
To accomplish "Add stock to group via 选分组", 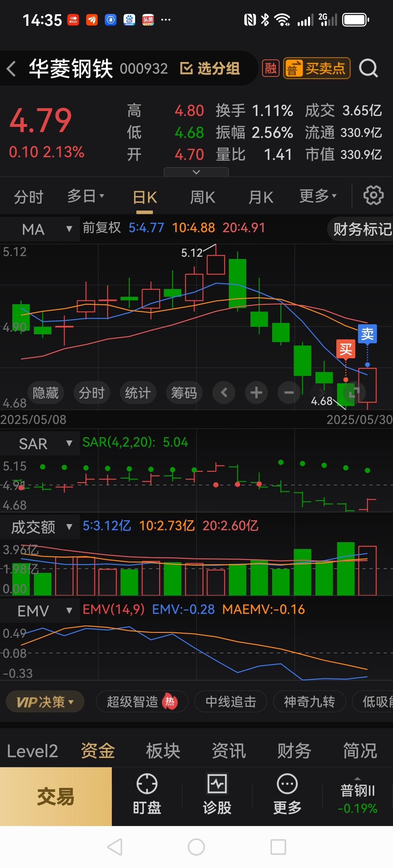I will pyautogui.click(x=209, y=68).
